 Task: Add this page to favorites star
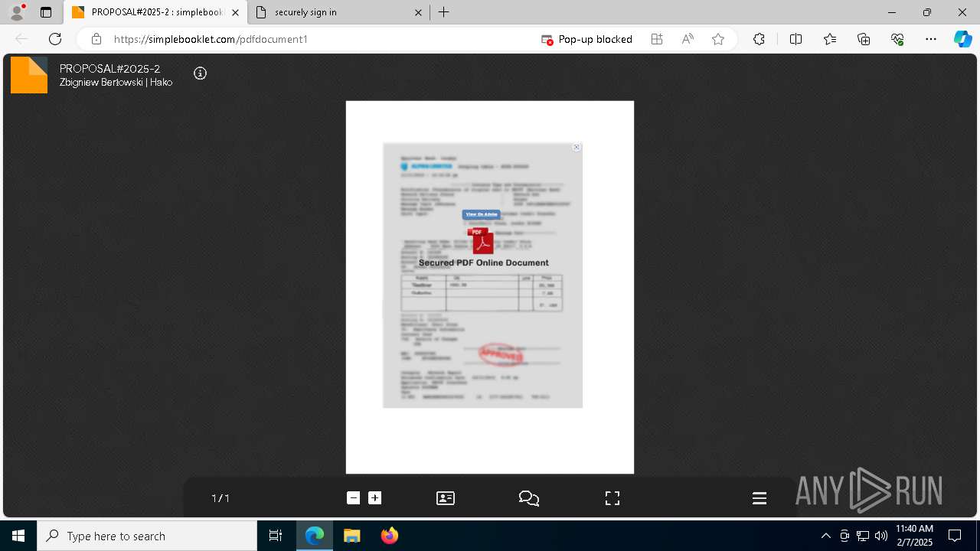pos(718,39)
